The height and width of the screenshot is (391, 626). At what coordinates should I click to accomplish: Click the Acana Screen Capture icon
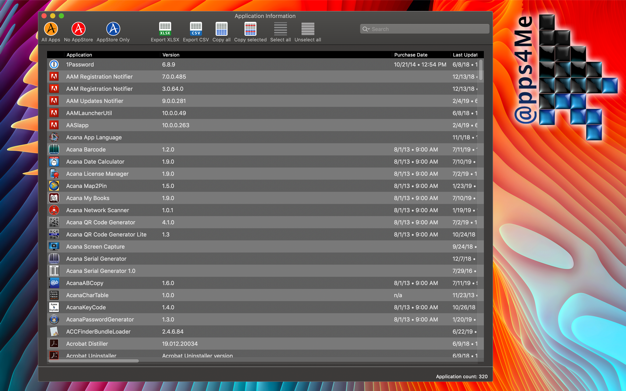pyautogui.click(x=54, y=246)
